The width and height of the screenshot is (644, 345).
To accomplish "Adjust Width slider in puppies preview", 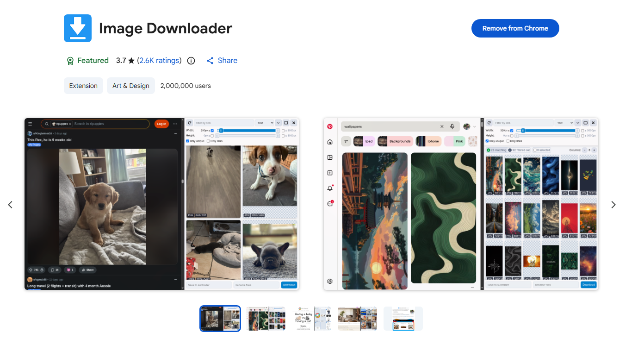I will [248, 131].
